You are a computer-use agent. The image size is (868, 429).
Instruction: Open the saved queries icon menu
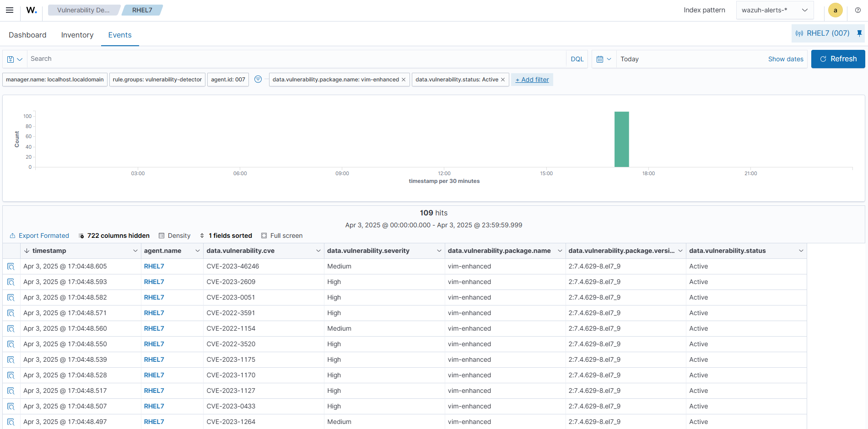(15, 59)
